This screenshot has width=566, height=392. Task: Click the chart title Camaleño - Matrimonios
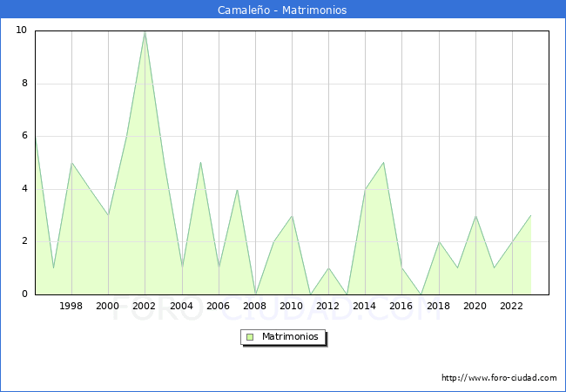282,10
